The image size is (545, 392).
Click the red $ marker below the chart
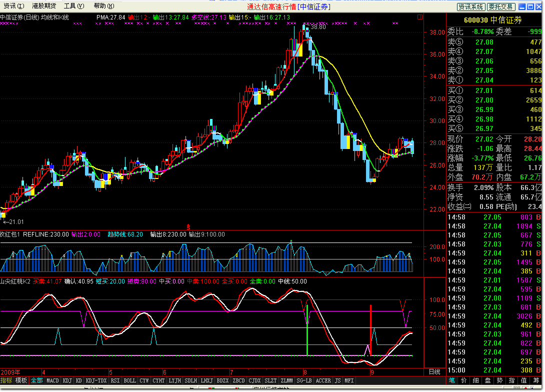[x=188, y=227]
